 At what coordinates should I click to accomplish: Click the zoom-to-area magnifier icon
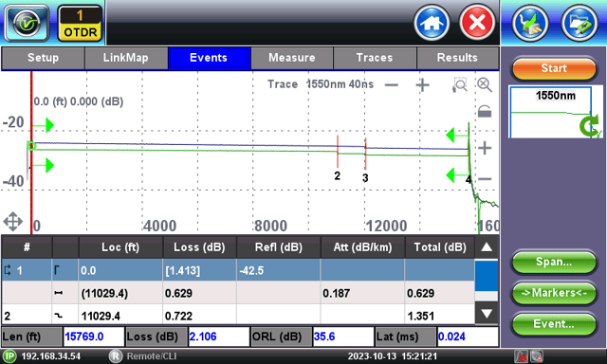pyautogui.click(x=459, y=84)
